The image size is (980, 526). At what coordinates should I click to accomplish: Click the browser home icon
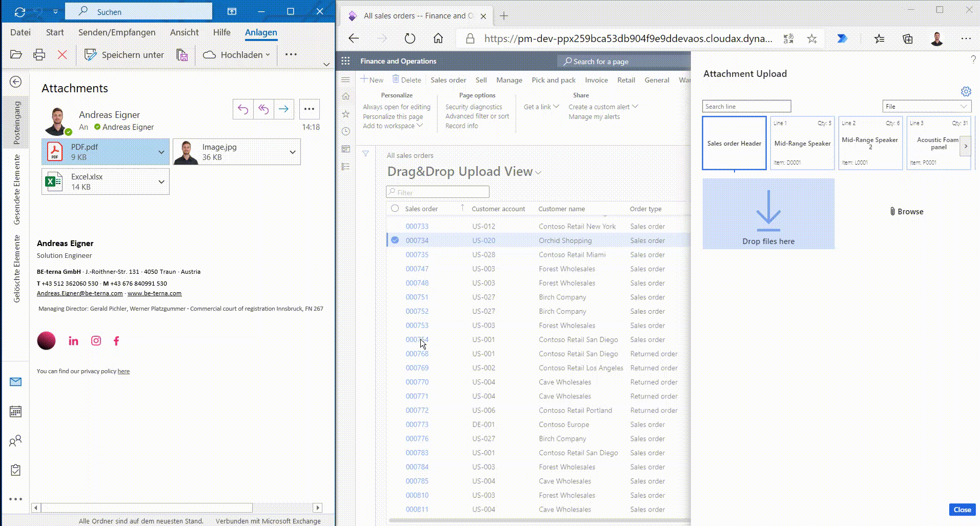pos(438,38)
